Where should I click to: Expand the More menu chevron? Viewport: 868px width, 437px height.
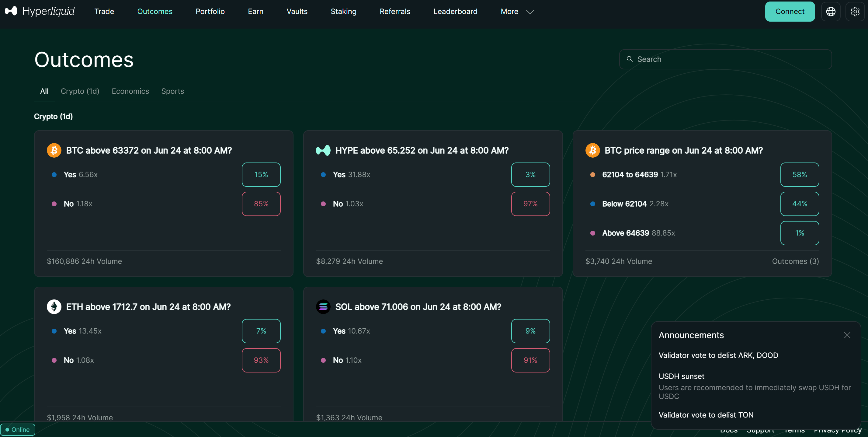pyautogui.click(x=530, y=12)
